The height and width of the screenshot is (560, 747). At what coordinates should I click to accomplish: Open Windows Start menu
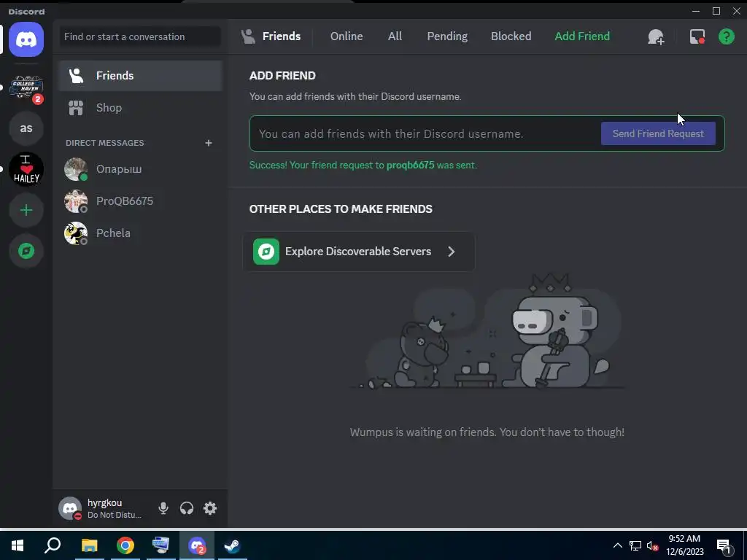tap(18, 545)
